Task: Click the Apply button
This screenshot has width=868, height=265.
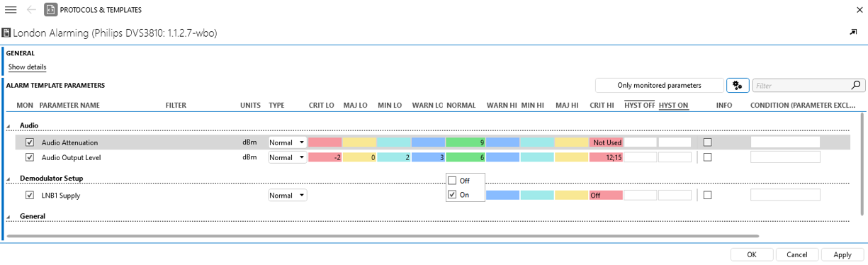Action: click(x=842, y=254)
